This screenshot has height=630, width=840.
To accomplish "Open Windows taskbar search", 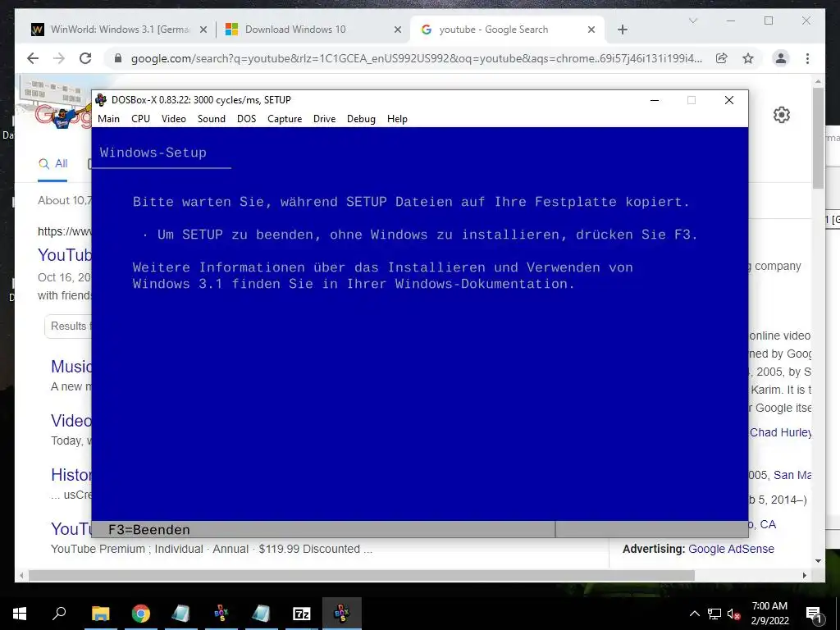I will pyautogui.click(x=59, y=614).
